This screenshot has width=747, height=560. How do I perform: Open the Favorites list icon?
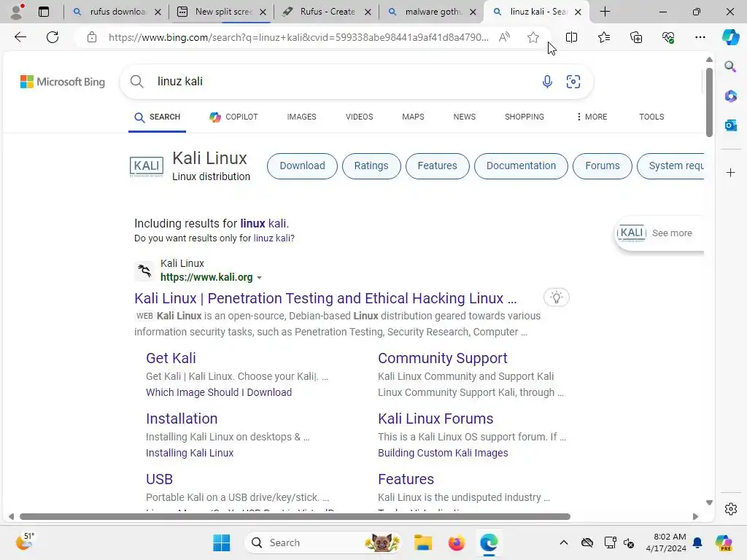[x=603, y=37]
